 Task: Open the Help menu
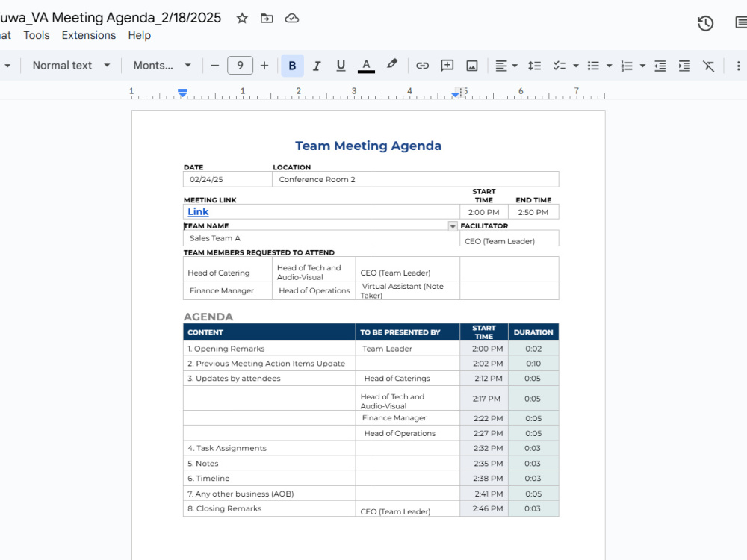pos(139,35)
